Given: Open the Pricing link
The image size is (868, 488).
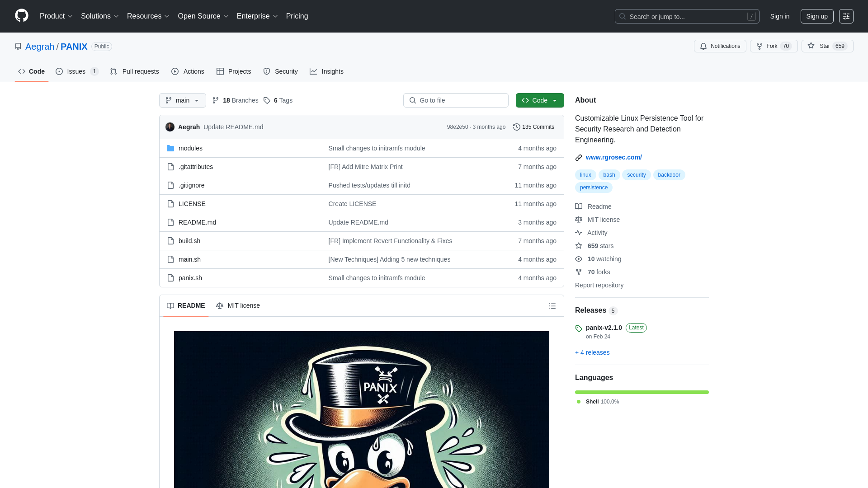Looking at the screenshot, I should (x=297, y=16).
